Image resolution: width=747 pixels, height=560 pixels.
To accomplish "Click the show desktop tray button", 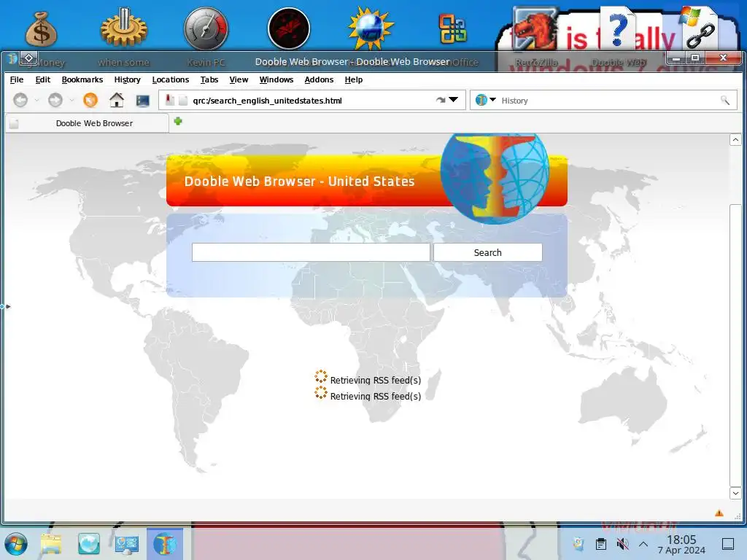I will [728, 544].
